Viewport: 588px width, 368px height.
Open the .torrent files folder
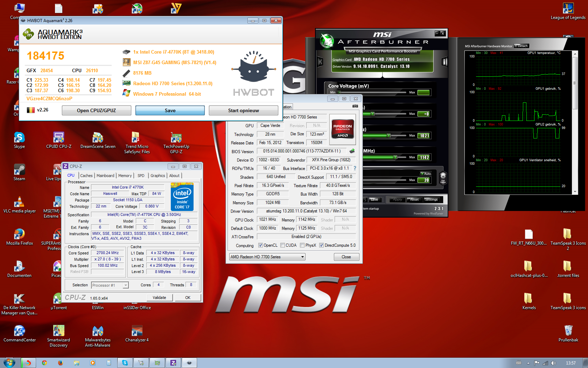pos(568,269)
